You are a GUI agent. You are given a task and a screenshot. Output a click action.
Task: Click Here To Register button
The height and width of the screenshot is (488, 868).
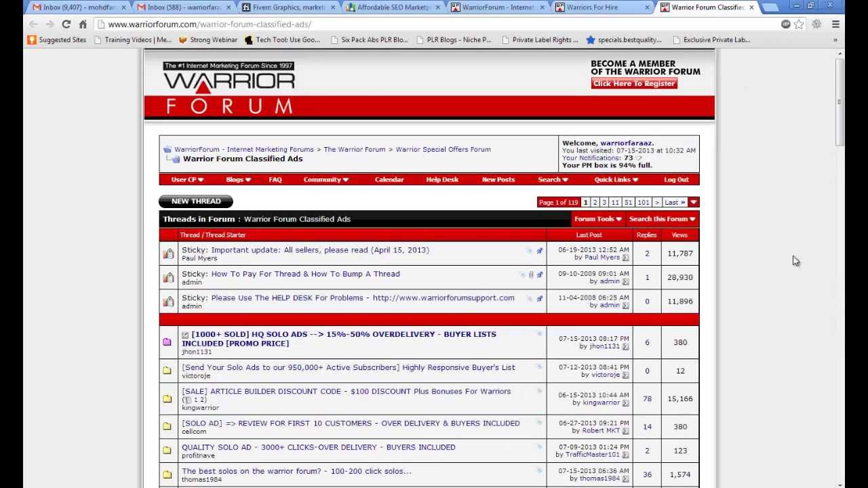click(634, 83)
